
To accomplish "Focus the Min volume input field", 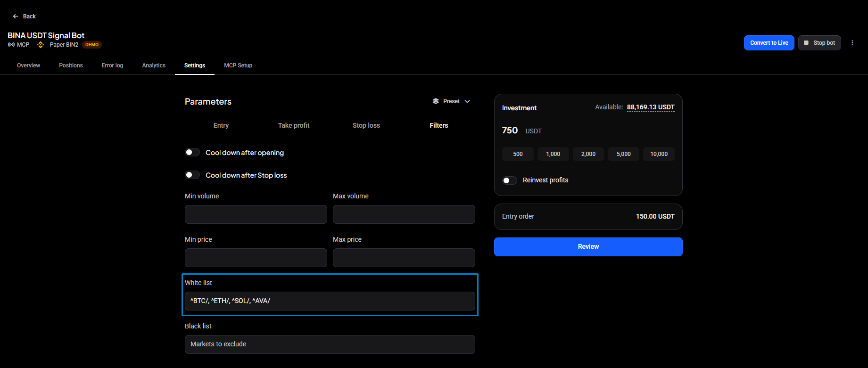I will 256,214.
